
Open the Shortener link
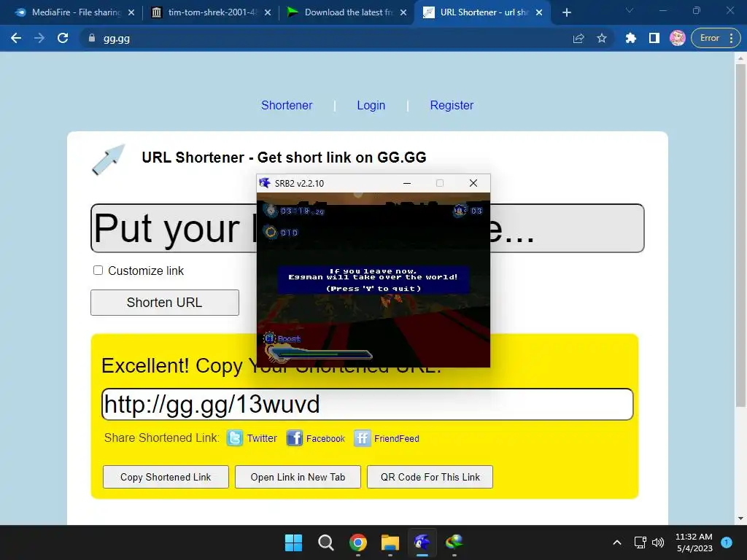click(287, 105)
